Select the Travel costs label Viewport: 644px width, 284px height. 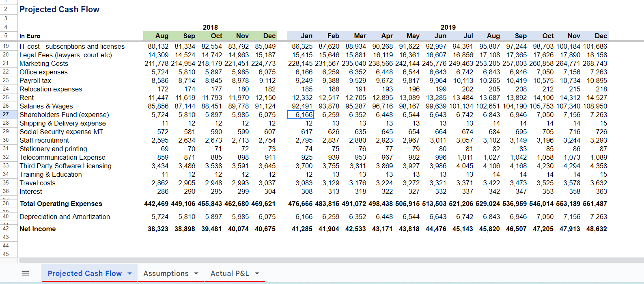(37, 183)
